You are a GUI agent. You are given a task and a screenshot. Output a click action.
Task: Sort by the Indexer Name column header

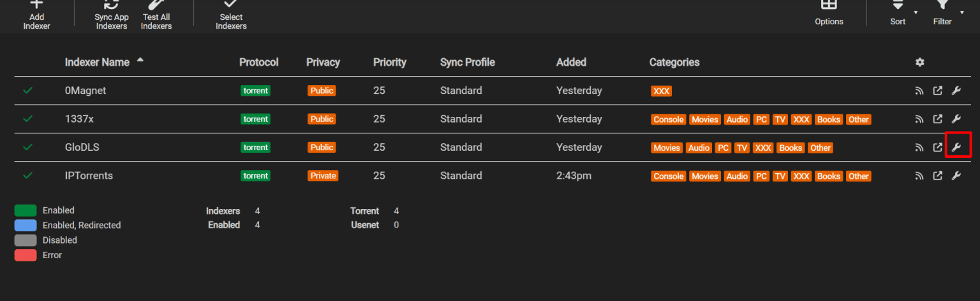pyautogui.click(x=97, y=63)
